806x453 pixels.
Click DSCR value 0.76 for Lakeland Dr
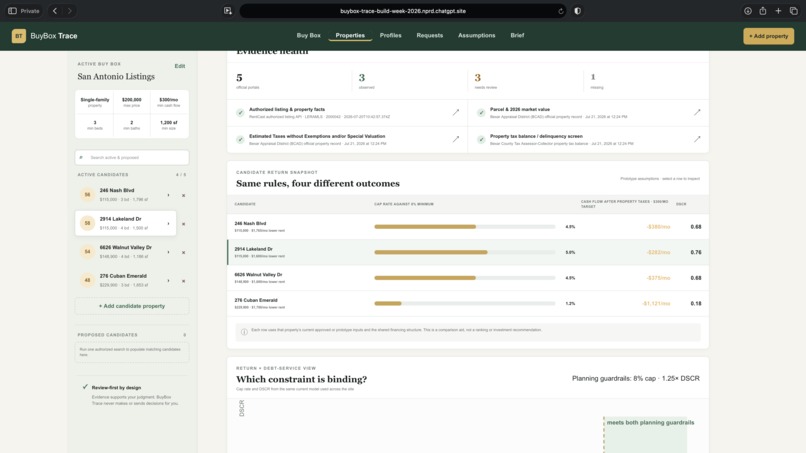click(x=695, y=252)
